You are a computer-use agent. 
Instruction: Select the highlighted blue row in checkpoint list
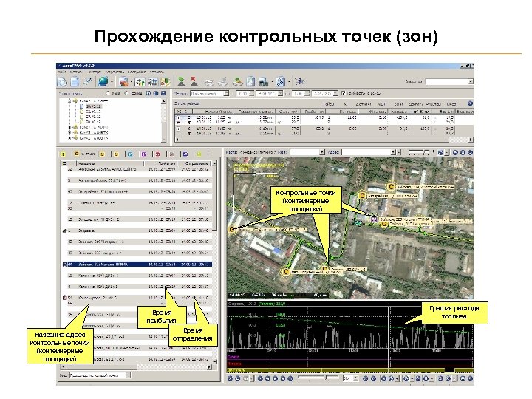point(137,264)
